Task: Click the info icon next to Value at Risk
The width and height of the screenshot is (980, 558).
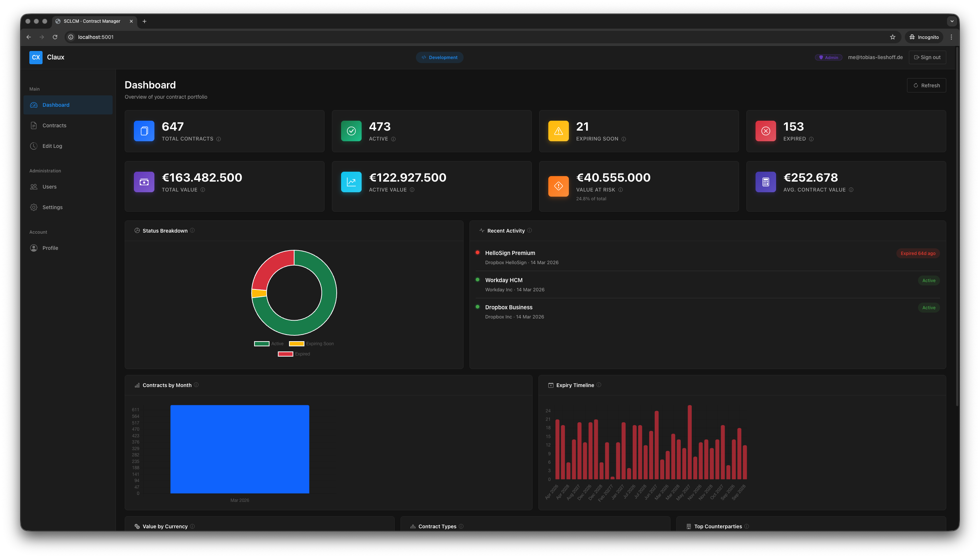Action: [621, 190]
